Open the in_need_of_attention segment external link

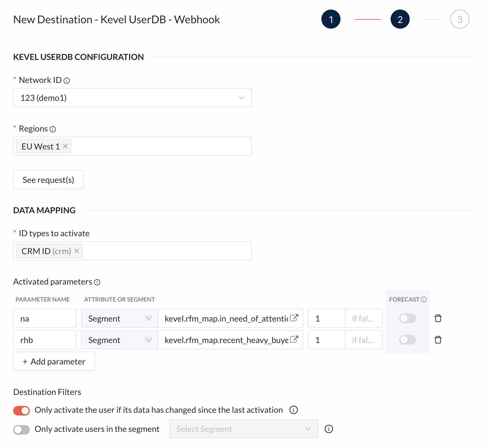tap(294, 318)
